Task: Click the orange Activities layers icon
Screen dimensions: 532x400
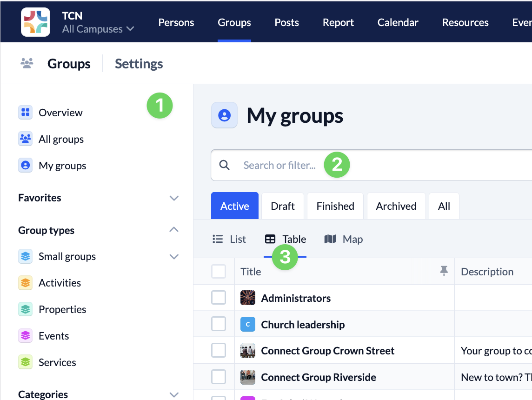Action: [25, 283]
